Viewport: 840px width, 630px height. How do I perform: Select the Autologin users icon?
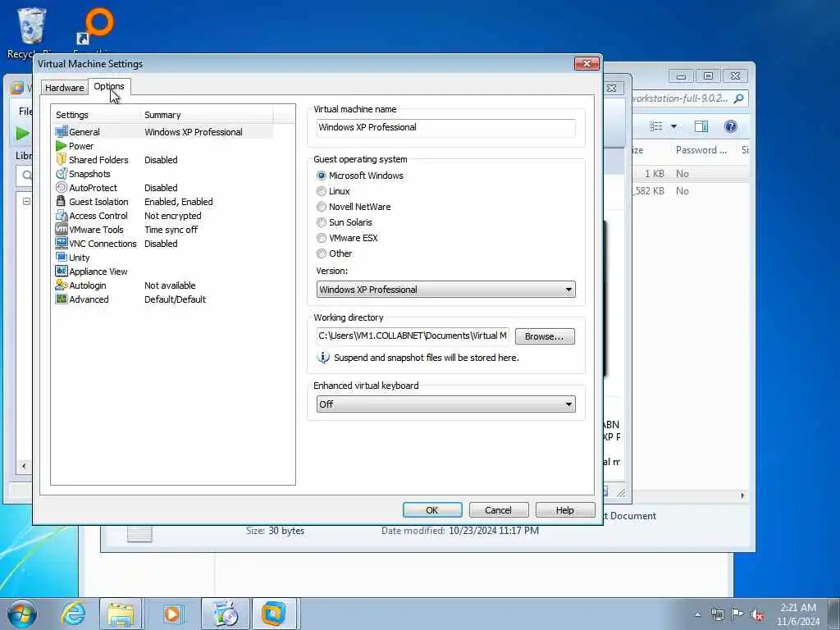pyautogui.click(x=62, y=285)
